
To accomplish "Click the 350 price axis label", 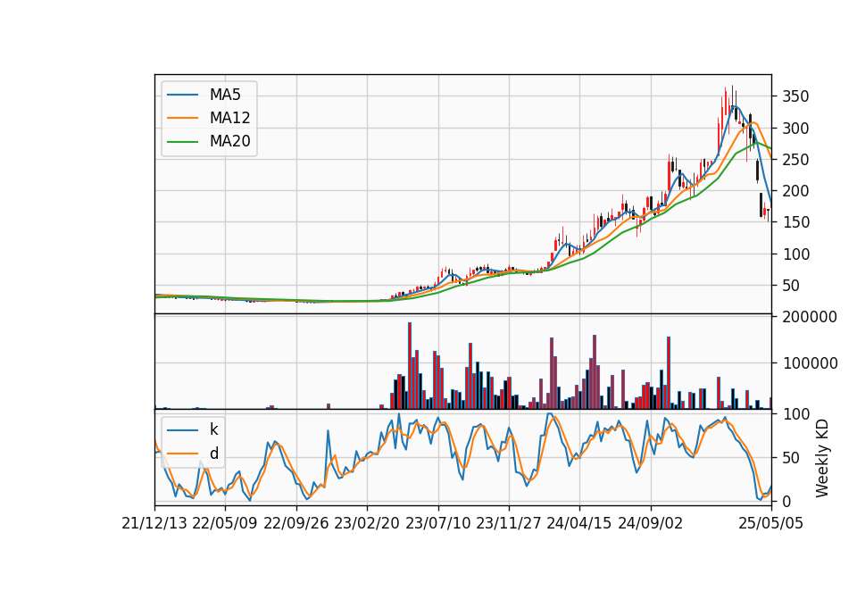I will (795, 96).
